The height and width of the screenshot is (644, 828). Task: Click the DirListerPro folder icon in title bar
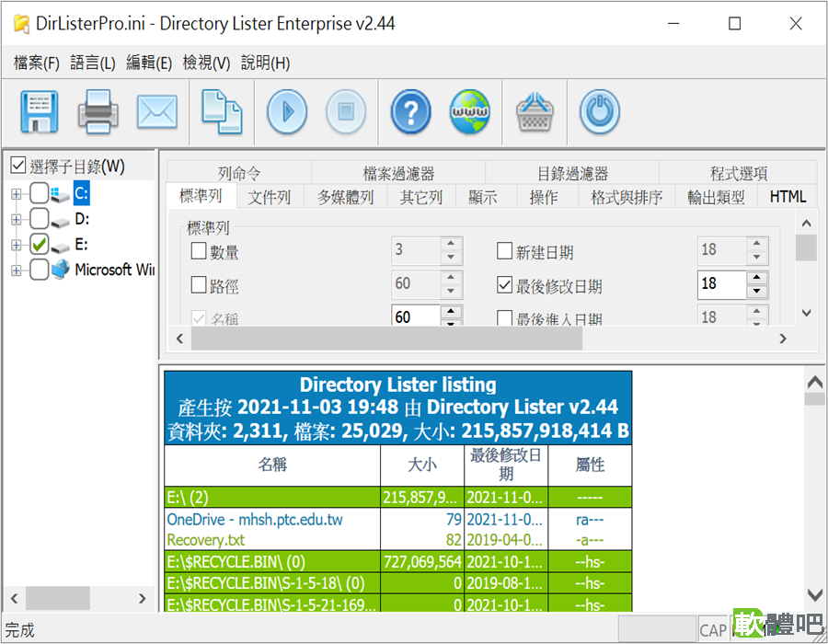21,24
